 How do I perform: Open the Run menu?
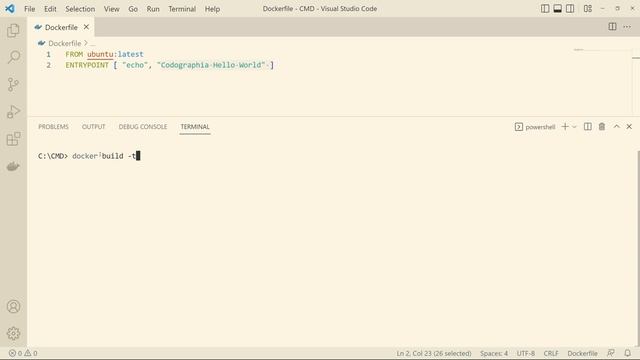coord(153,9)
